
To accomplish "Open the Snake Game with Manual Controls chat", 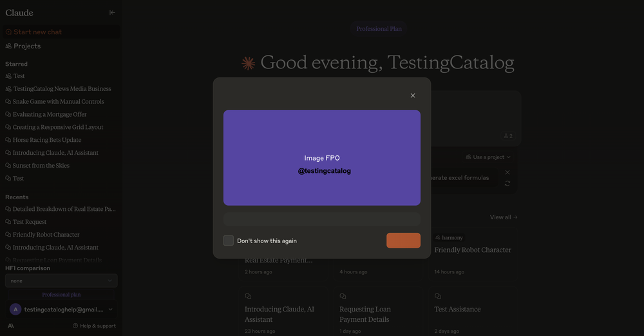I will (x=58, y=101).
